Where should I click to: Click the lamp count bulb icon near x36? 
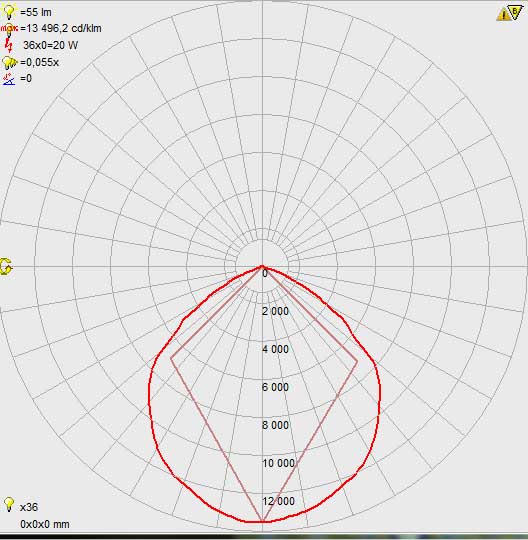coord(9,505)
